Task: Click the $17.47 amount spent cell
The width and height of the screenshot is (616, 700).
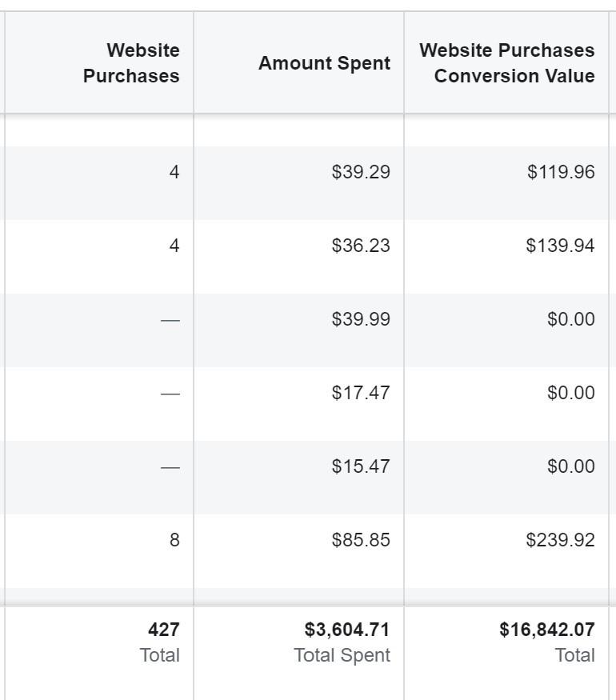Action: [361, 393]
